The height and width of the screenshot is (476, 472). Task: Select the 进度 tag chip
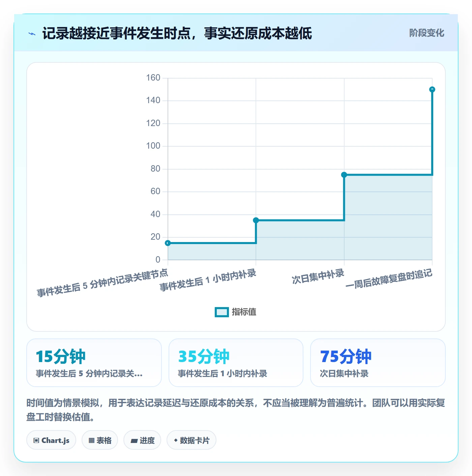tap(142, 440)
